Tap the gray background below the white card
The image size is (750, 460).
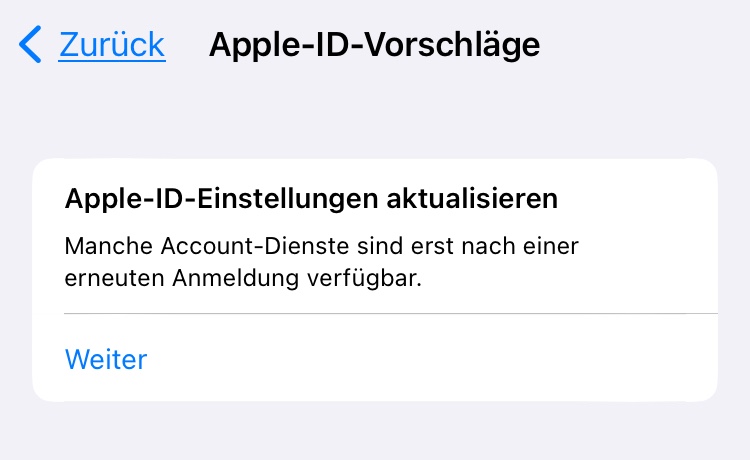[x=375, y=431]
